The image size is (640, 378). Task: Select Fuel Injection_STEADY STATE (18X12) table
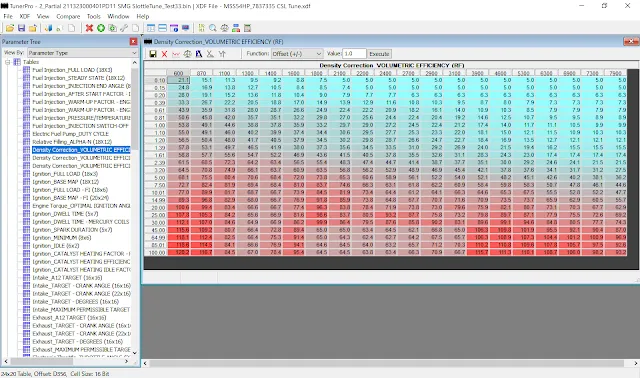tap(78, 78)
